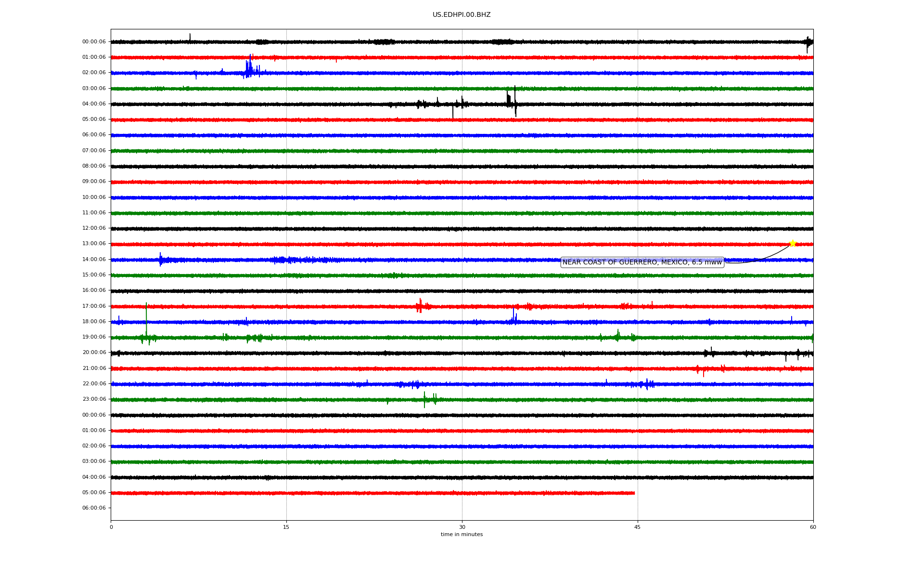The width and height of the screenshot is (924, 578).
Task: Click the 20:00:06 time label
Action: pyautogui.click(x=94, y=353)
